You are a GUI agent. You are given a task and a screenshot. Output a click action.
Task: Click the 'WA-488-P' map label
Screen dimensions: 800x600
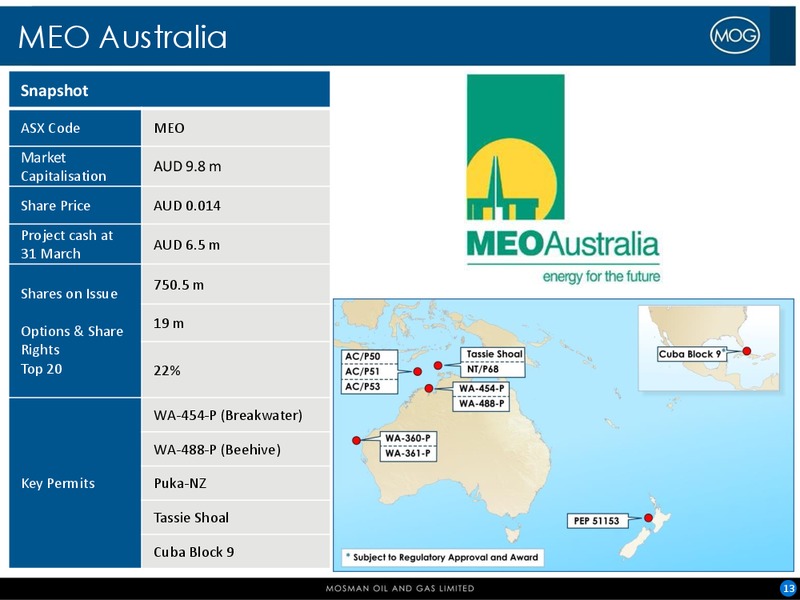pos(481,404)
